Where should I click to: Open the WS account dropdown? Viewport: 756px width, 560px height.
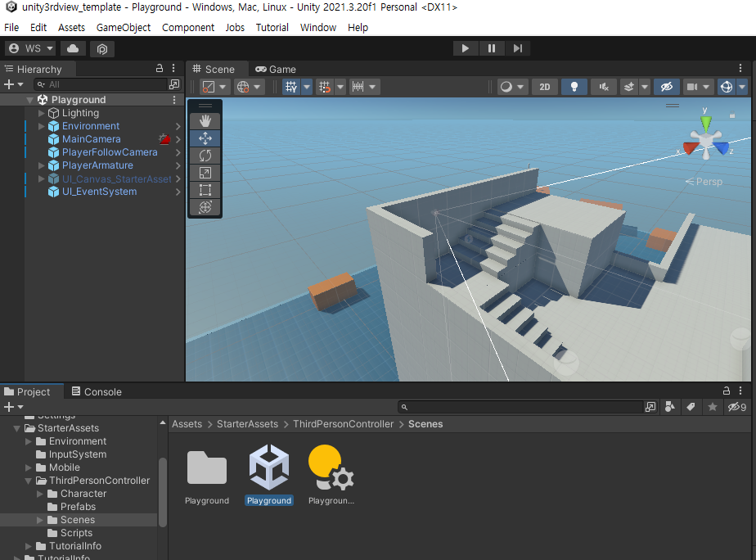coord(30,48)
